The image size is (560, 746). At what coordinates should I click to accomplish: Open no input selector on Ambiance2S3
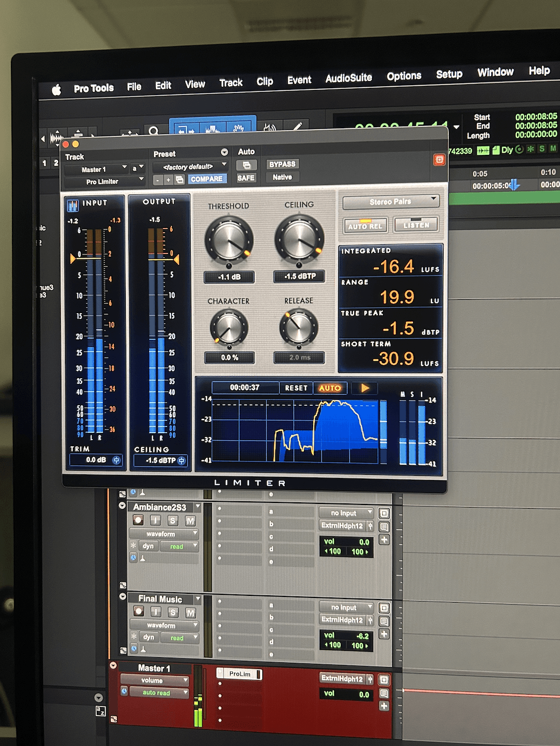346,513
